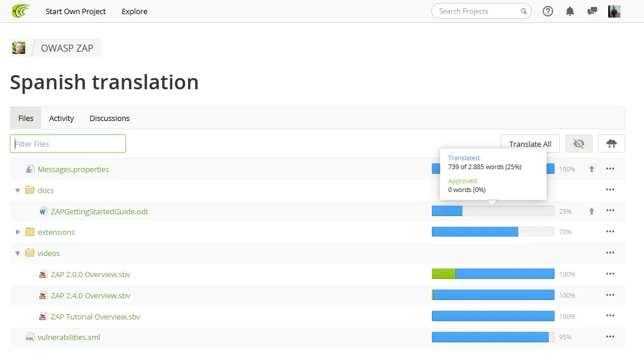Screen dimensions: 644x360
Task: Click the ZAP Tutorial Overview.sbv file icon
Action: pyautogui.click(x=43, y=317)
